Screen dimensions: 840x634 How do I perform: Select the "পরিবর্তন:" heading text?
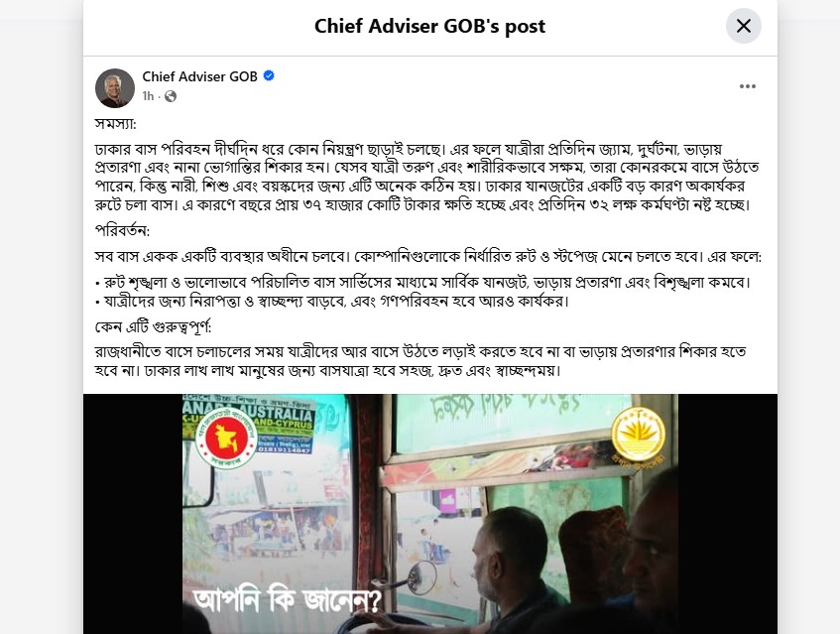click(x=122, y=230)
